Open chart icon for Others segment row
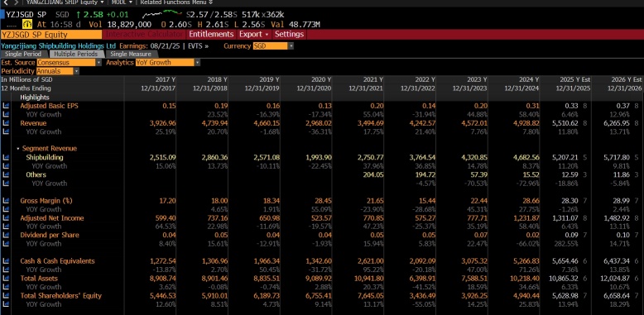 (6, 174)
